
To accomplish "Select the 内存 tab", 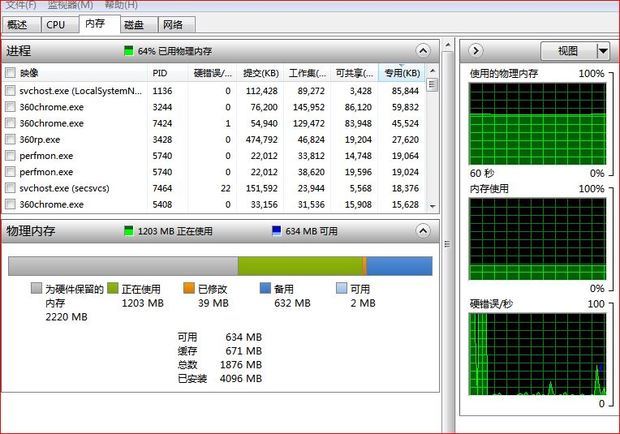I will point(99,24).
